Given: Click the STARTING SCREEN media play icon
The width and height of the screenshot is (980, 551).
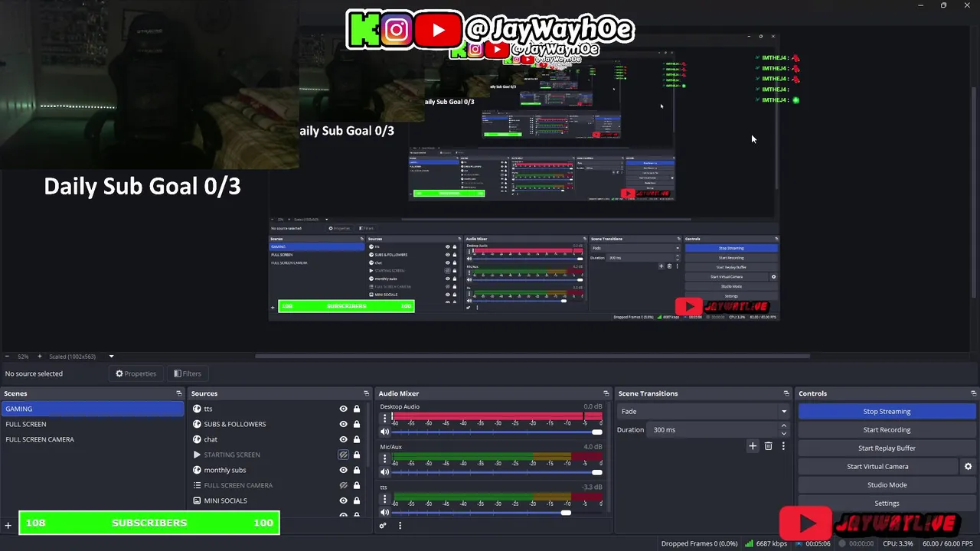Looking at the screenshot, I should click(197, 455).
